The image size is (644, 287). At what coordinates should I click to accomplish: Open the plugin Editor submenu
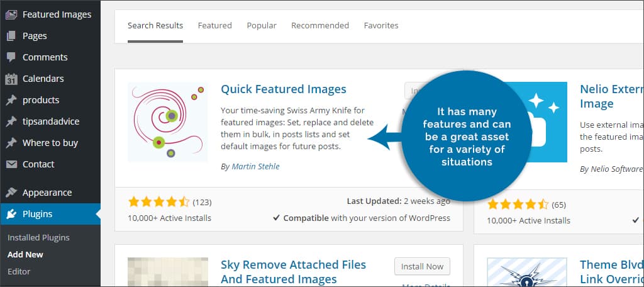click(19, 271)
